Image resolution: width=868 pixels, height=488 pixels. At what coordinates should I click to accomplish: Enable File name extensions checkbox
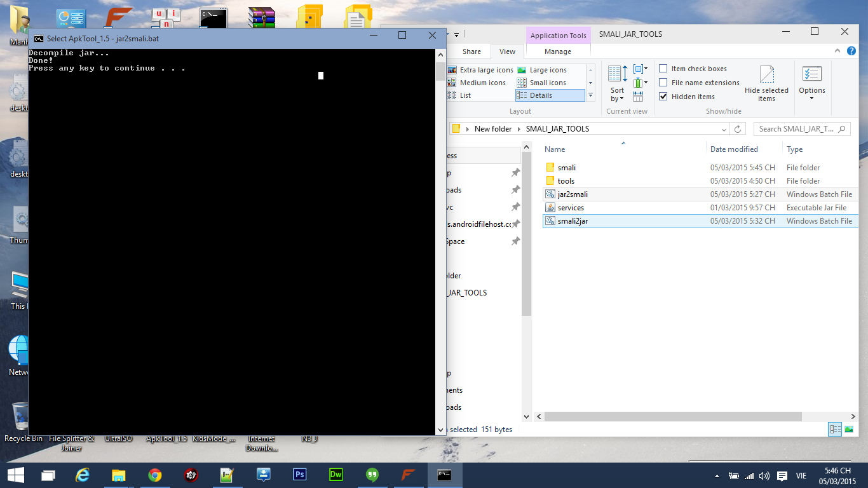[x=663, y=83]
